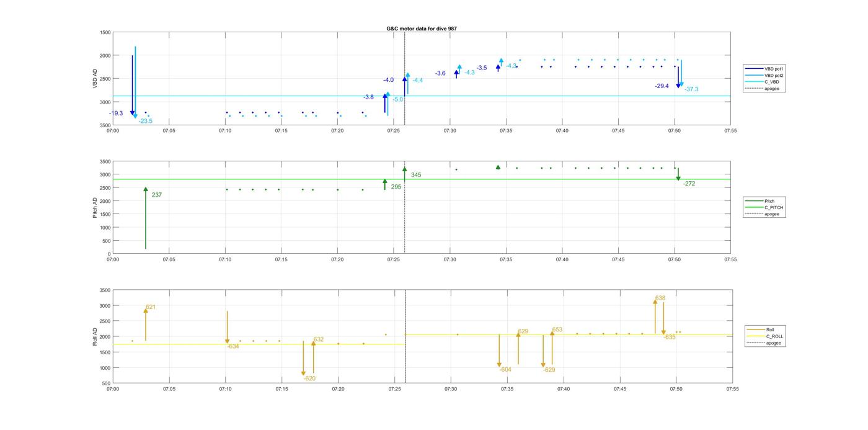868x430 pixels.
Task: Click the "07:00" tick under the VBD plot
Action: click(x=113, y=131)
